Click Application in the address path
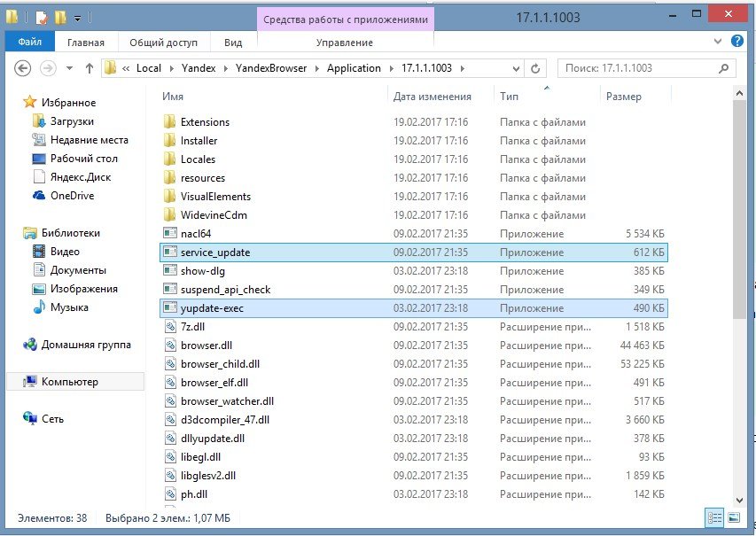 (354, 68)
